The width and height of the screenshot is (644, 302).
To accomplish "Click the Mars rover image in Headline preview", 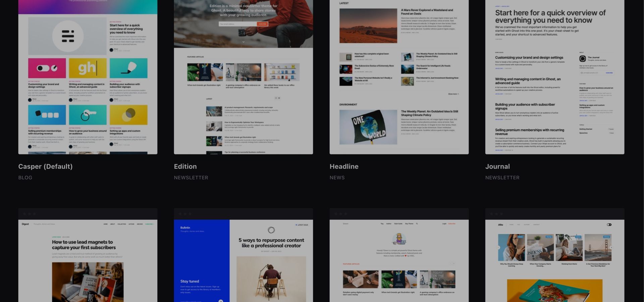I will point(368,26).
